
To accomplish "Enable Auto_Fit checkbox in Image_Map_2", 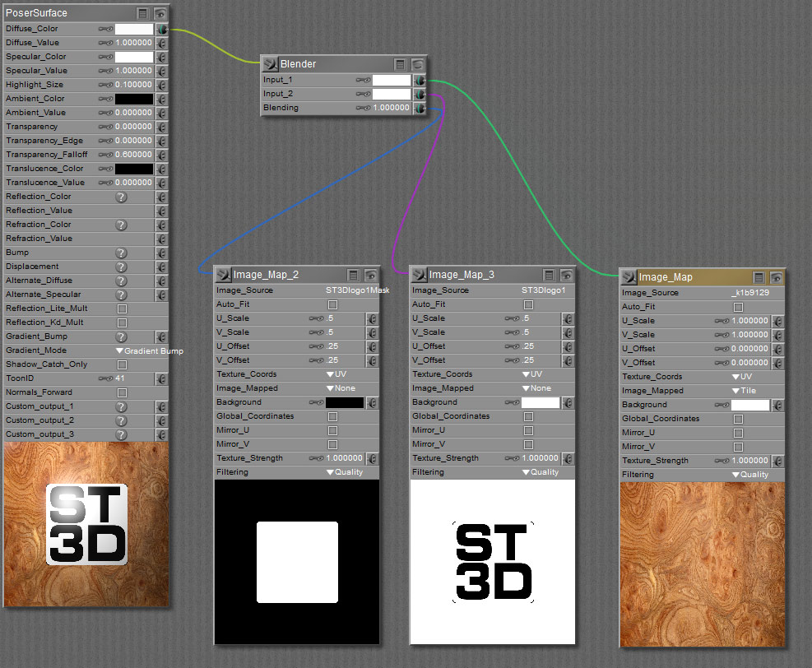I will coord(332,304).
